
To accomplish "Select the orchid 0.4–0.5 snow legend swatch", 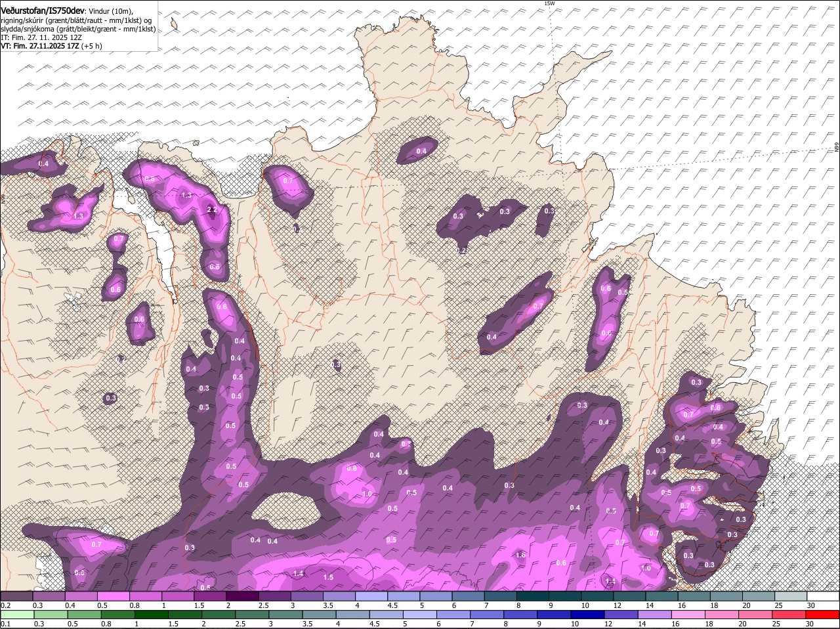I will point(81,596).
